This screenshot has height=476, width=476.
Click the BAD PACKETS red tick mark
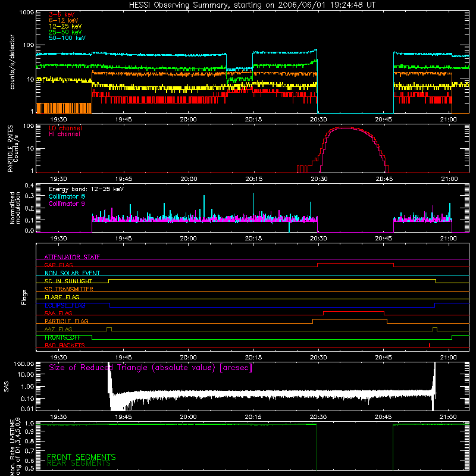pos(430,345)
